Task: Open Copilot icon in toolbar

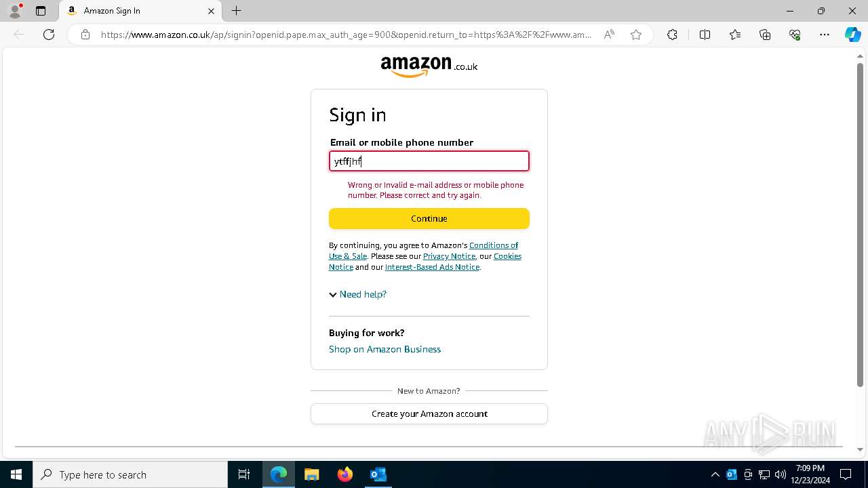Action: [852, 35]
